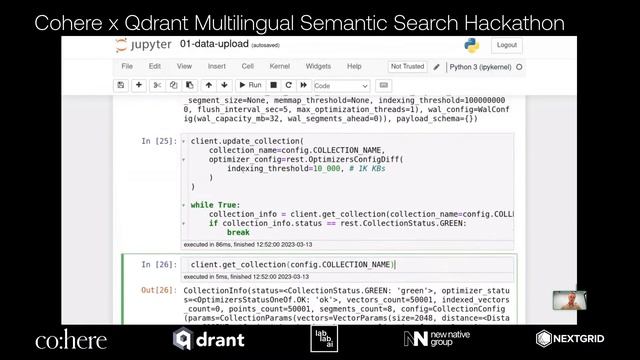This screenshot has width=640, height=360.
Task: Click the wal_config output text line
Action: 331,119
